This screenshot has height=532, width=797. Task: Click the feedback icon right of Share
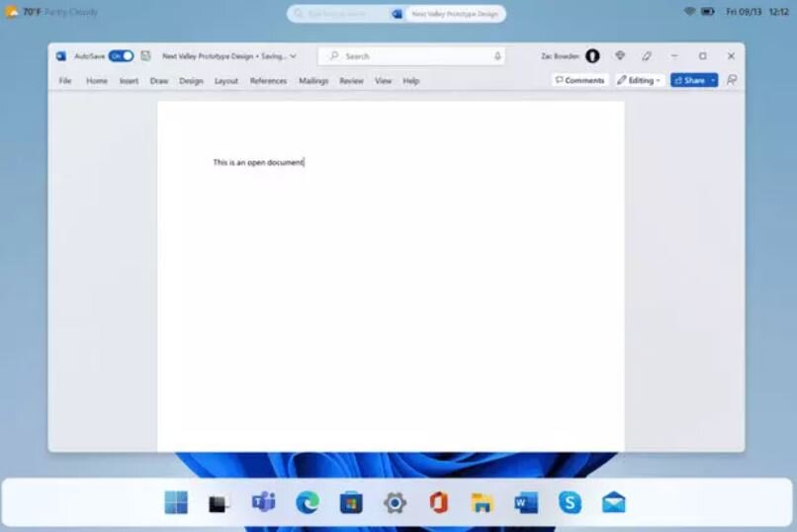(732, 80)
